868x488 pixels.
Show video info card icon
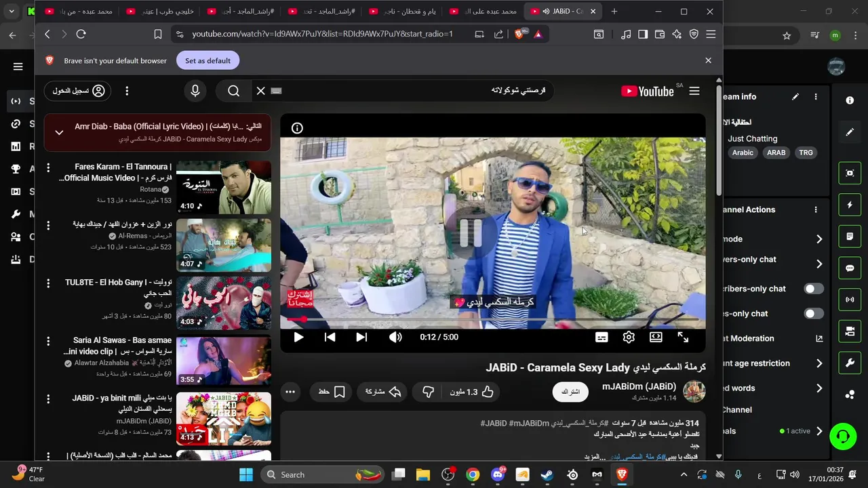point(297,128)
